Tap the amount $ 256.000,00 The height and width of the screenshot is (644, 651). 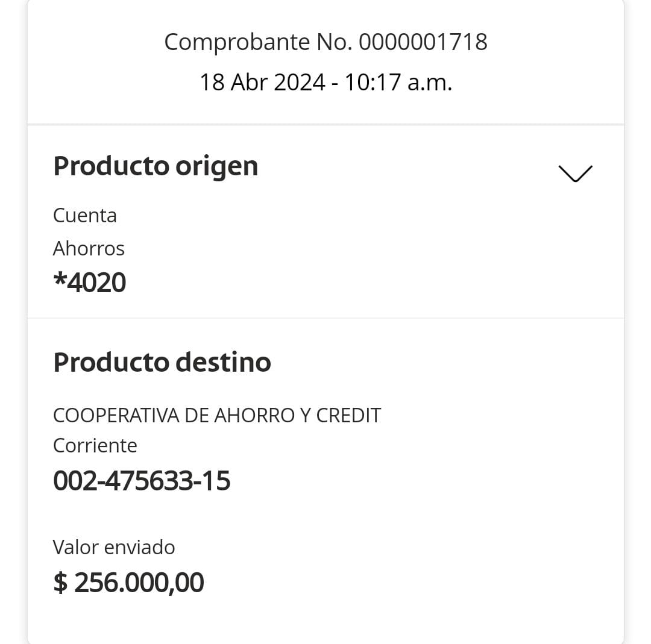128,583
